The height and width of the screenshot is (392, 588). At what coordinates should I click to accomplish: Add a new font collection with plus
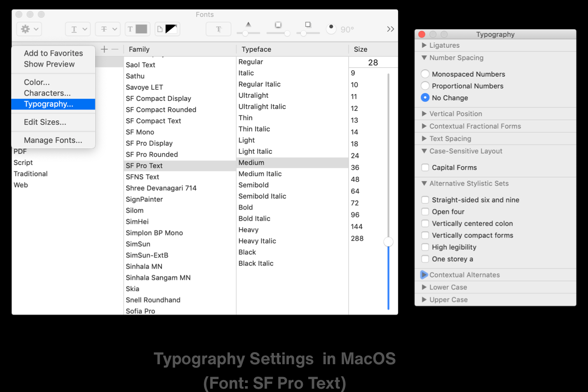tap(104, 49)
